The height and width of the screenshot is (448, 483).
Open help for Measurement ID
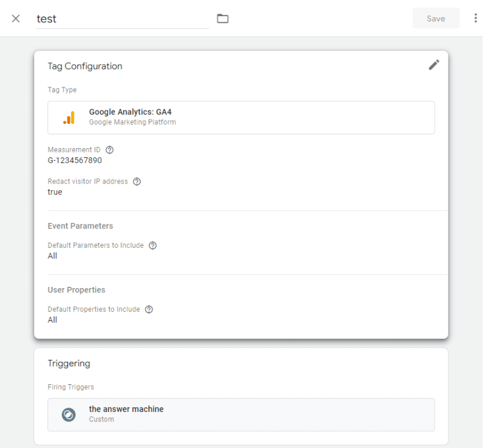110,150
